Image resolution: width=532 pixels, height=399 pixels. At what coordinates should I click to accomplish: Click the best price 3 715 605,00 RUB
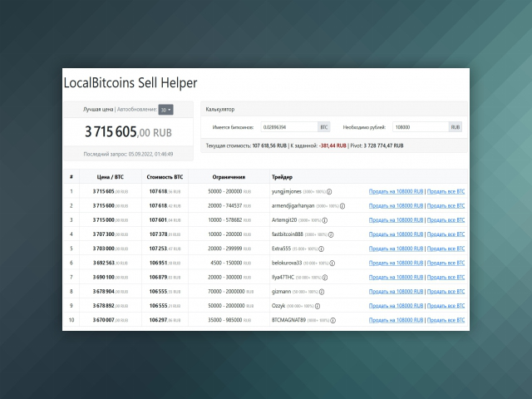[128, 132]
